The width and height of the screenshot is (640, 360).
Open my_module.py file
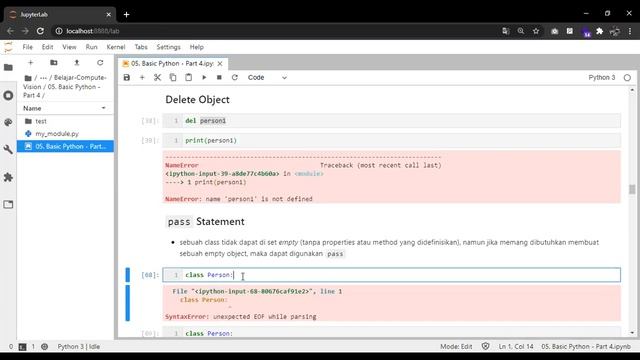click(65, 133)
